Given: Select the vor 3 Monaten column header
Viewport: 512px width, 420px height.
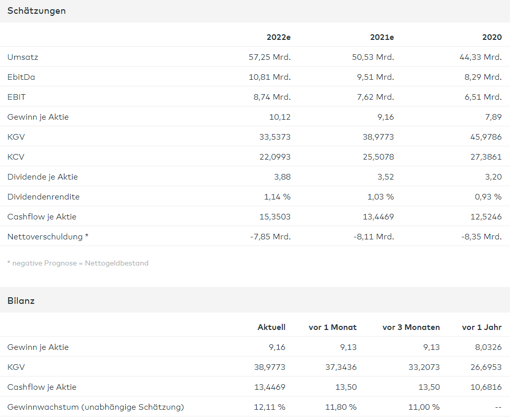Looking at the screenshot, I should point(411,327).
